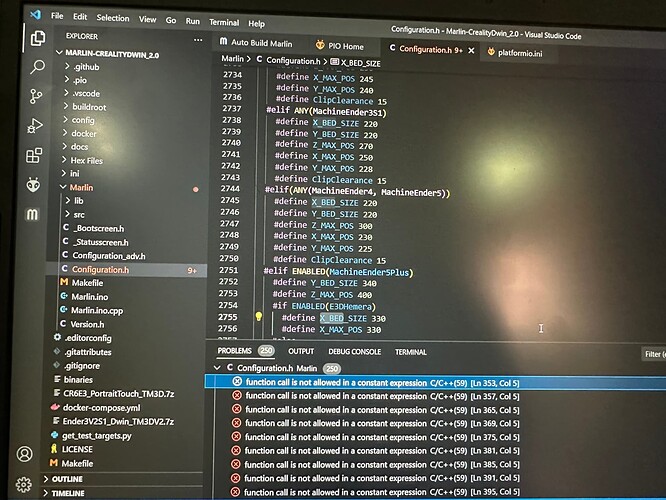The image size is (666, 500).
Task: Open the Source Control view icon
Action: 36,96
